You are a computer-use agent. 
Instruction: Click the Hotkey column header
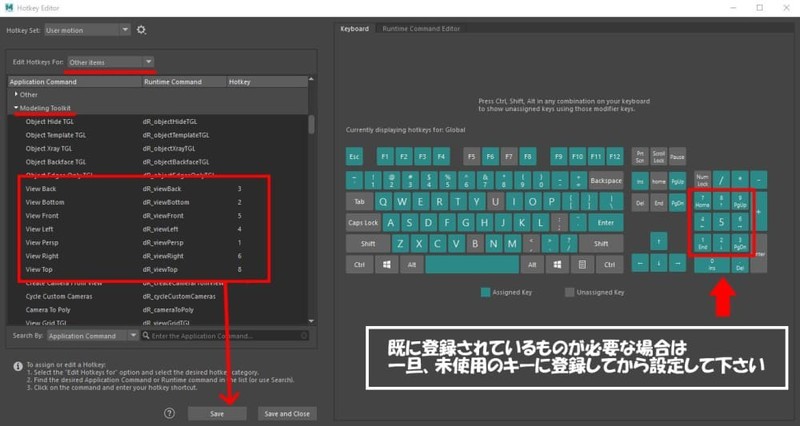coord(267,82)
